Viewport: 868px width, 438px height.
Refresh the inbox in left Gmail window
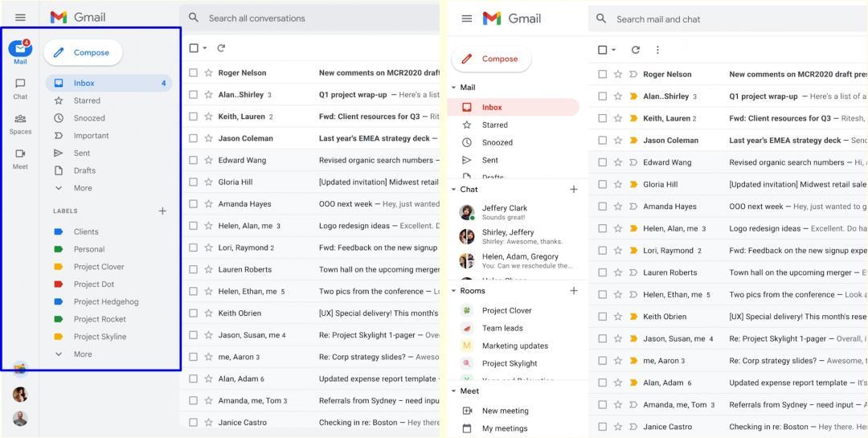(221, 48)
